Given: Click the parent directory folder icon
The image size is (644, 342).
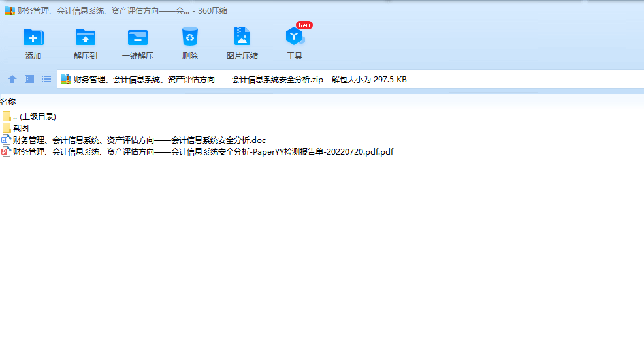Looking at the screenshot, I should (6, 116).
